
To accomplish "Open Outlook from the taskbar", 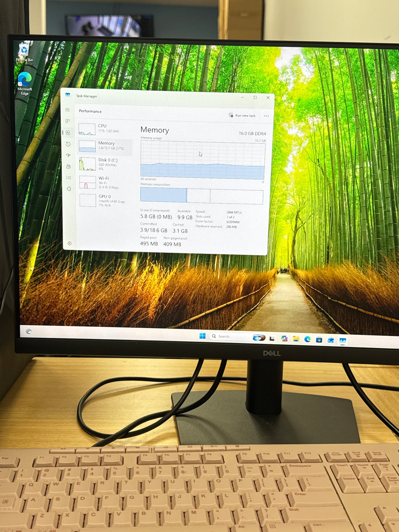I will tap(331, 340).
